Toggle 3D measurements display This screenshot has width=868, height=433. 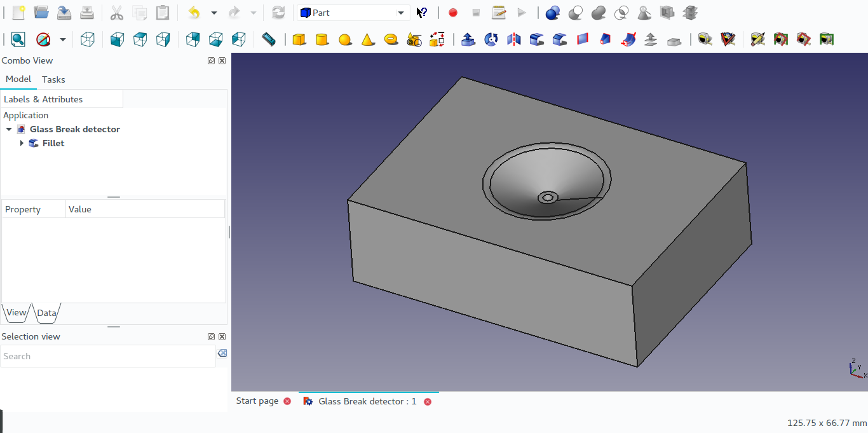pos(804,39)
